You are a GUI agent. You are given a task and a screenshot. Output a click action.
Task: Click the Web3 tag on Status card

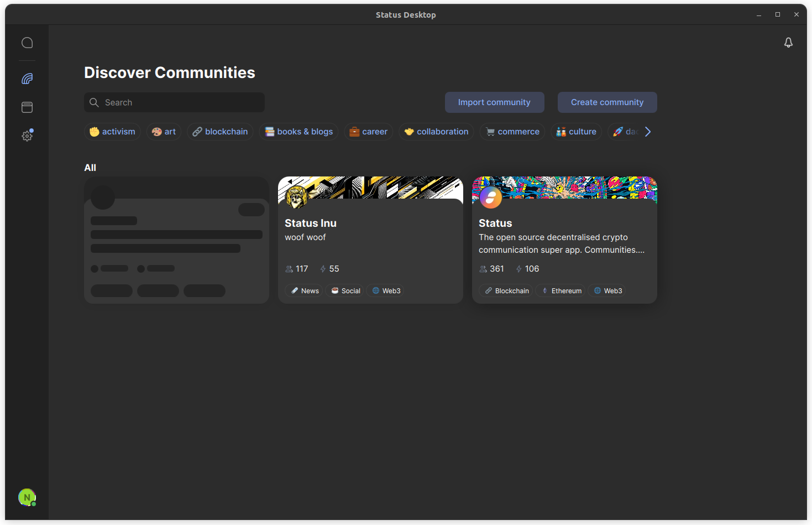tap(607, 290)
